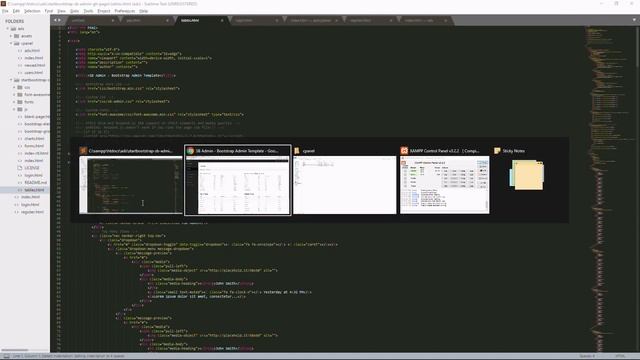Expand the css folder
640x360 pixels.
pyautogui.click(x=14, y=87)
